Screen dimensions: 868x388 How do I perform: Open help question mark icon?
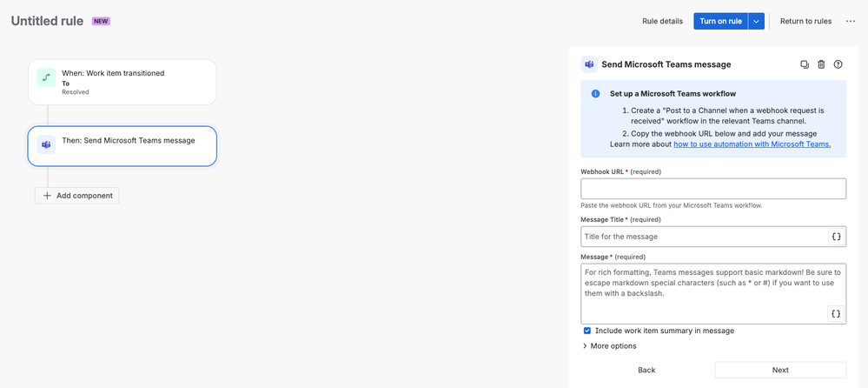coord(838,64)
